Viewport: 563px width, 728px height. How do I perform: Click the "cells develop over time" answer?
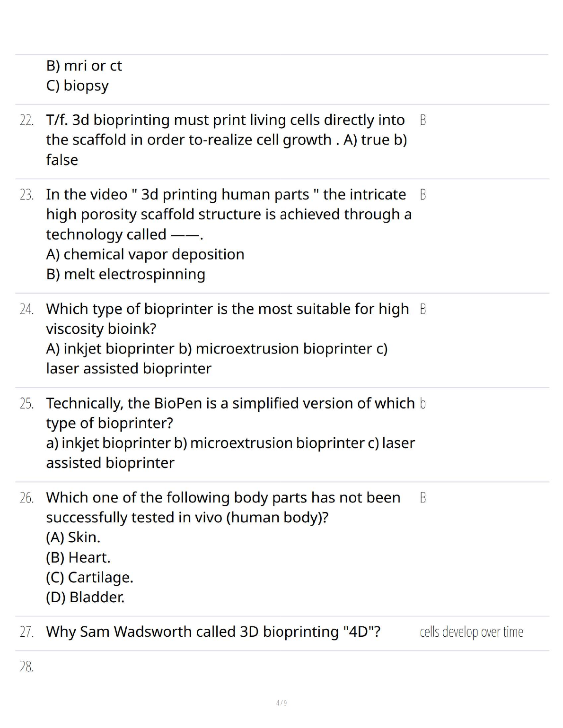pos(471,632)
